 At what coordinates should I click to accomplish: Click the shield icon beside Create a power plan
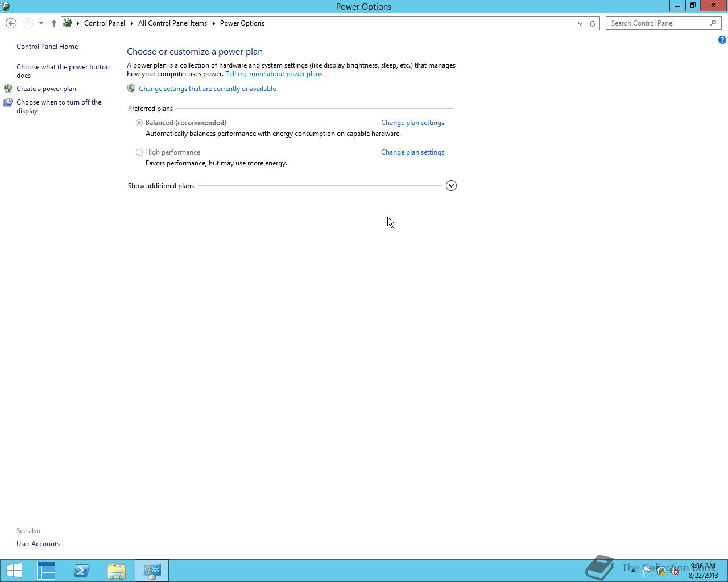coord(8,89)
